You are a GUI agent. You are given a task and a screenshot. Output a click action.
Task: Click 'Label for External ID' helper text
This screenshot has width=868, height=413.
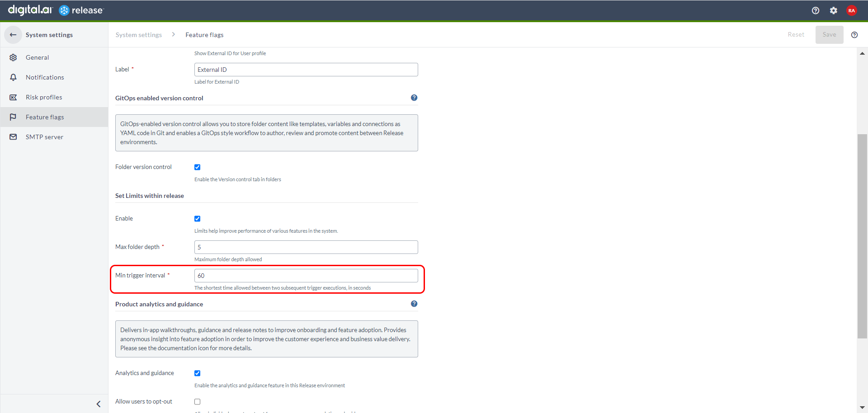pyautogui.click(x=217, y=82)
